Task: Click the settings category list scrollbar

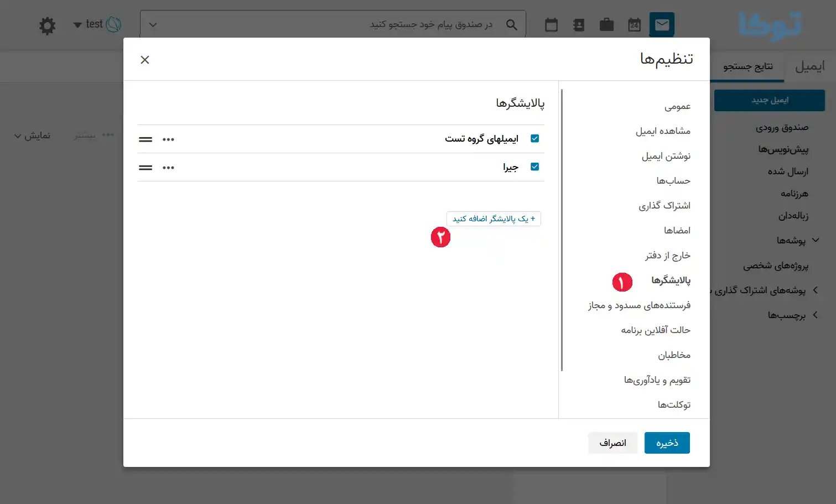Action: [x=562, y=230]
